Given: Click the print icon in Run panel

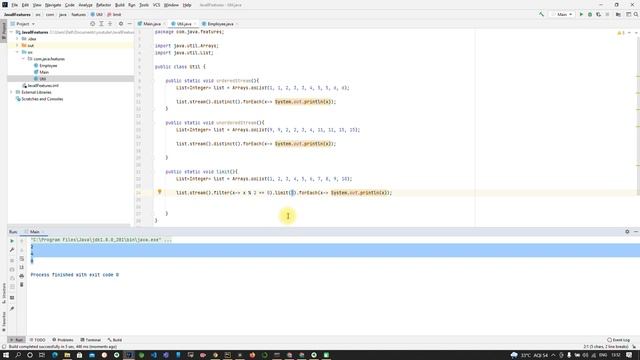Looking at the screenshot, I should point(22,276).
